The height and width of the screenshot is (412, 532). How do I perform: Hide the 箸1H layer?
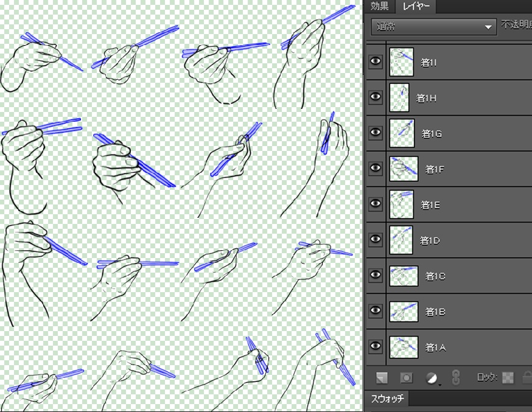click(375, 97)
